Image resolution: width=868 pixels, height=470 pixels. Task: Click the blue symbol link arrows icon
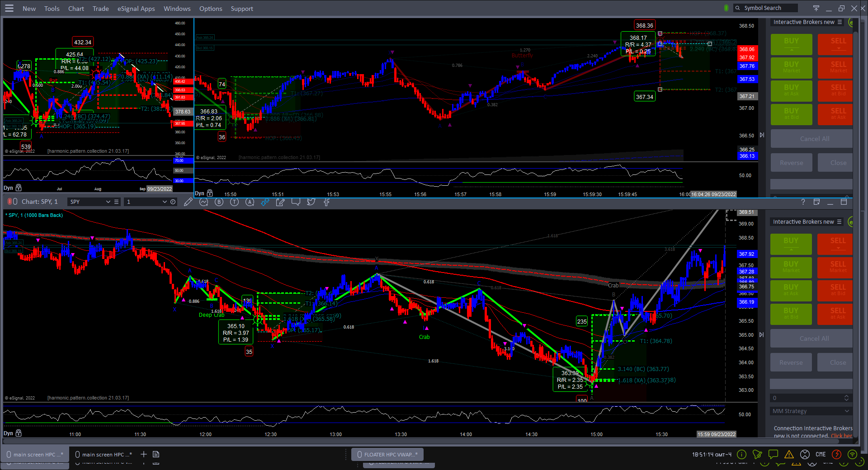click(x=265, y=202)
